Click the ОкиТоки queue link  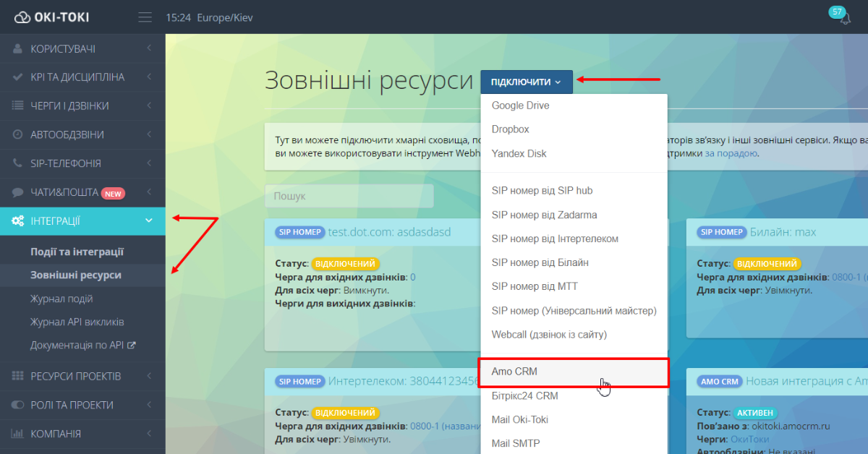(749, 439)
